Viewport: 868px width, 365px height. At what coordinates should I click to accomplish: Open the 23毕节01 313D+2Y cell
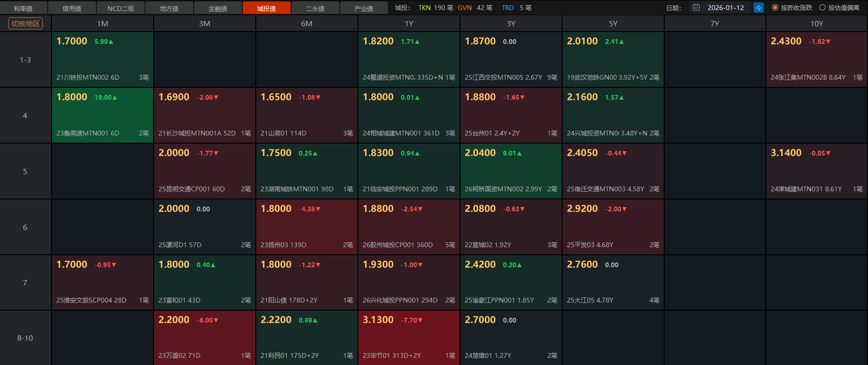[x=409, y=338]
